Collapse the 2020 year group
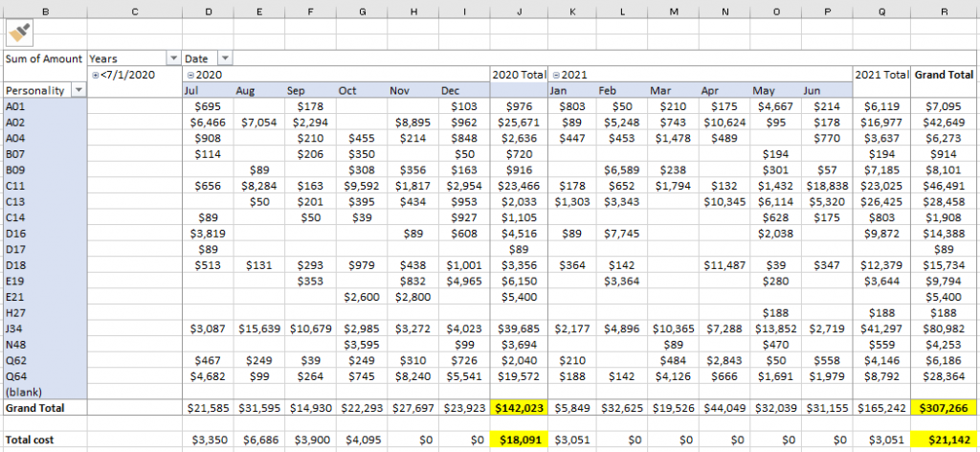980x452 pixels. tap(190, 75)
